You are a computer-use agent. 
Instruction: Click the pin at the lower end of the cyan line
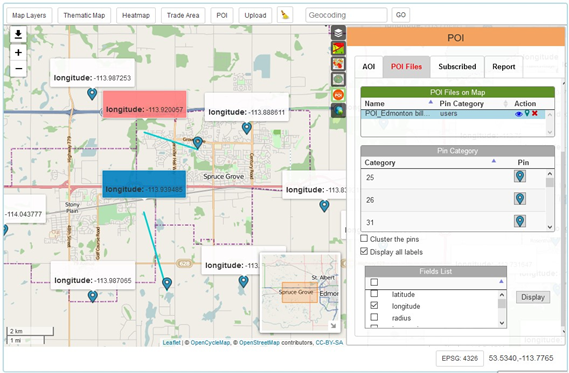tap(167, 283)
